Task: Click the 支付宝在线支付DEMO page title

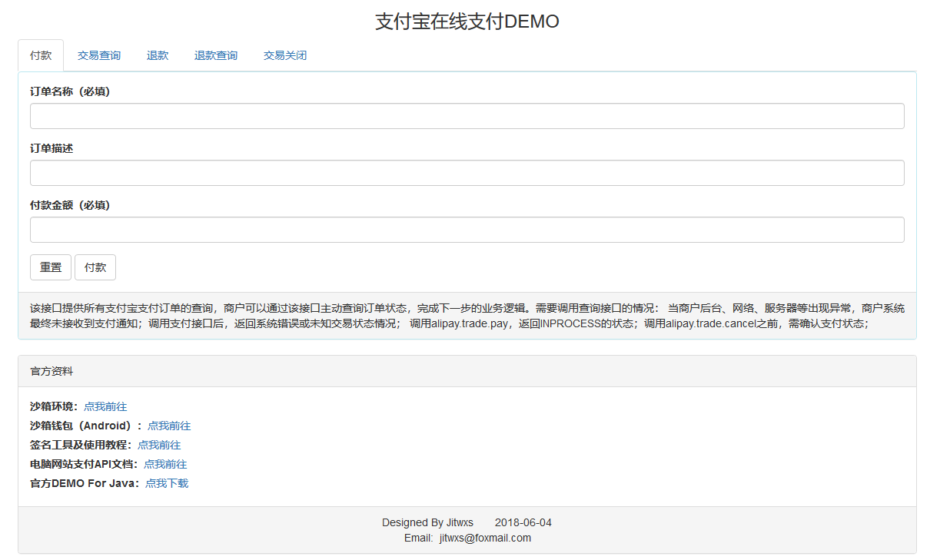Action: pyautogui.click(x=467, y=21)
